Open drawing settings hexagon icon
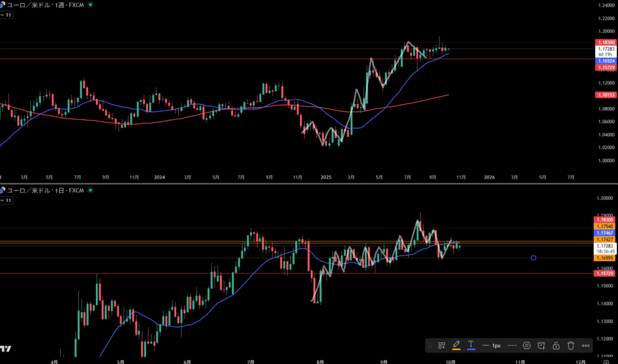Viewport: 618px width, 364px height. point(527,345)
